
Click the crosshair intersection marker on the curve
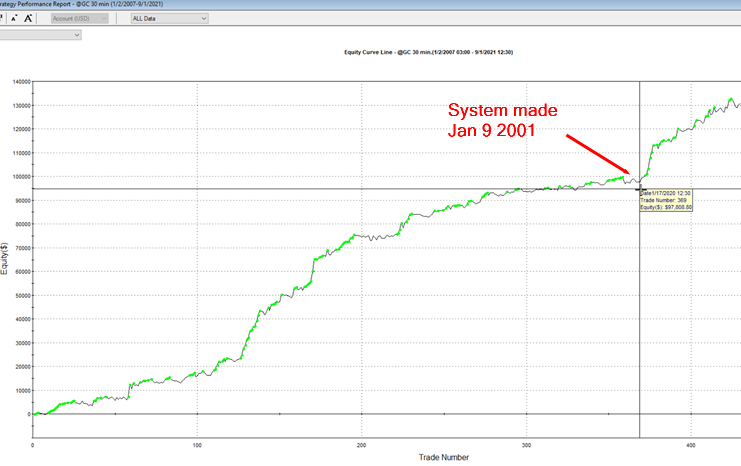coord(639,188)
